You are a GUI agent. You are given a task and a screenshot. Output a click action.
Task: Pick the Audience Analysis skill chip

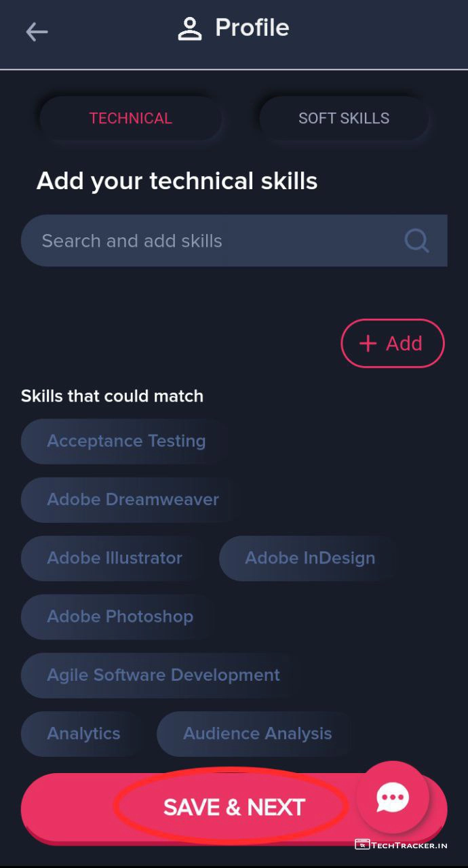(x=258, y=734)
